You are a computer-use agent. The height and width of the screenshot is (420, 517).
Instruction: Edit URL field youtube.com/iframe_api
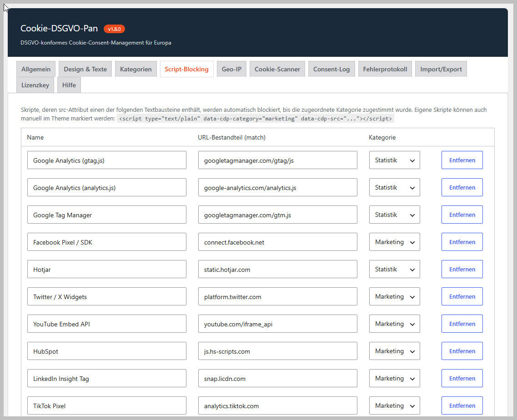coord(278,324)
